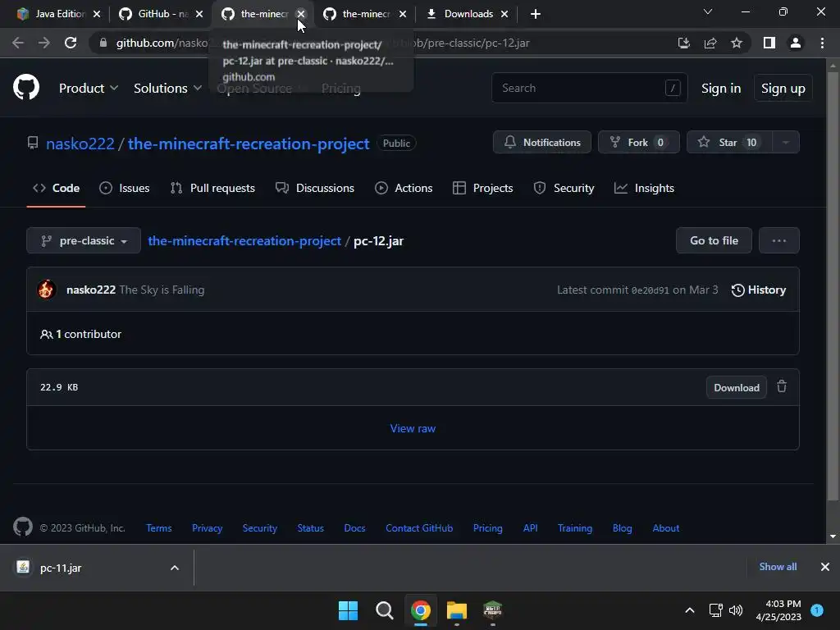The image size is (840, 630).
Task: Click the Go to file button
Action: pyautogui.click(x=714, y=240)
